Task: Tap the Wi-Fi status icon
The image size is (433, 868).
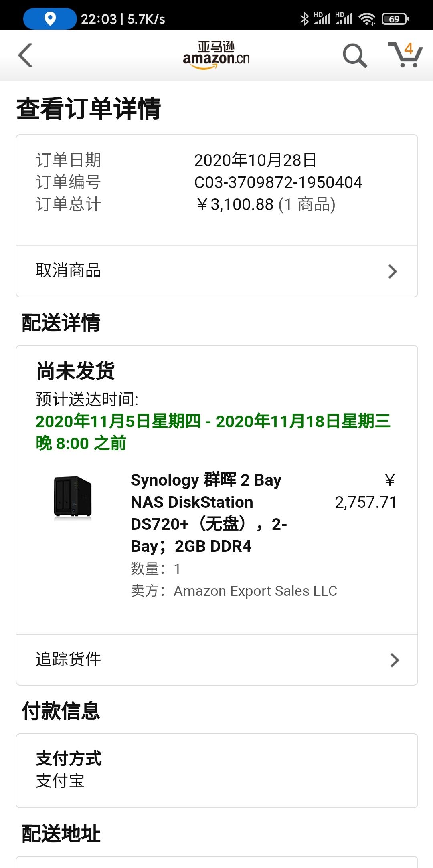Action: [x=367, y=19]
